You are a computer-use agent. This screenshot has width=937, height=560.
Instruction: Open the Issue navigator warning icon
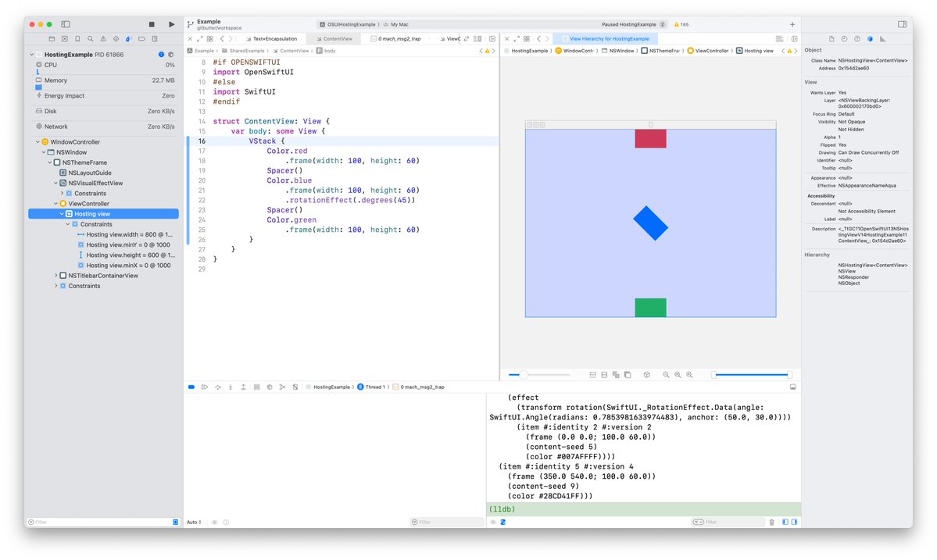point(103,39)
